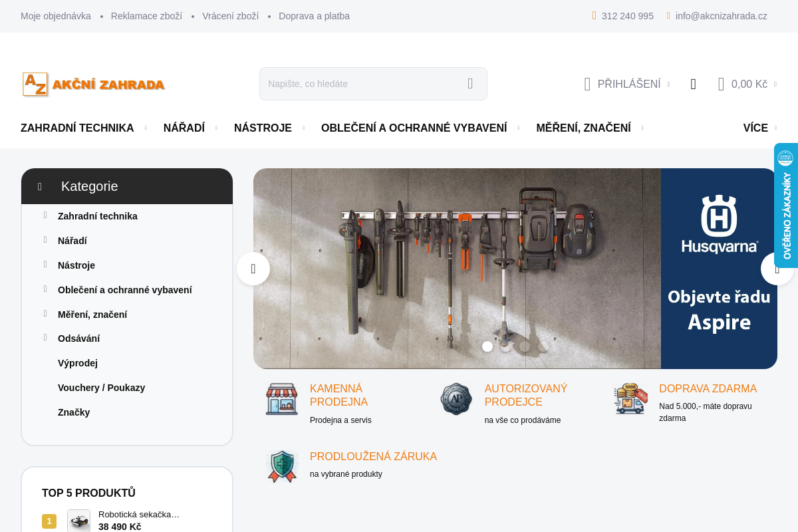The width and height of the screenshot is (798, 532).
Task: Select Odsávání category label
Action: (x=78, y=338)
